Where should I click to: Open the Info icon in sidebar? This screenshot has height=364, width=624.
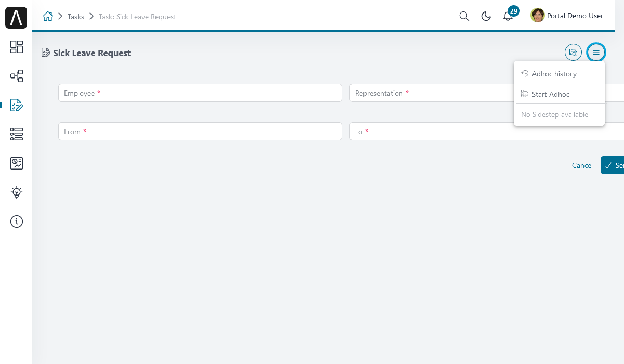[17, 222]
